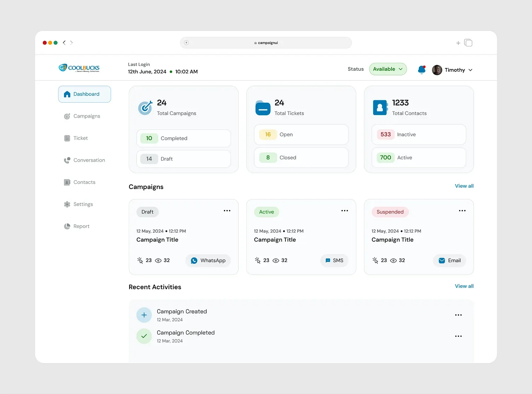
Task: Click the 12th June, 2024 login date
Action: tap(147, 72)
